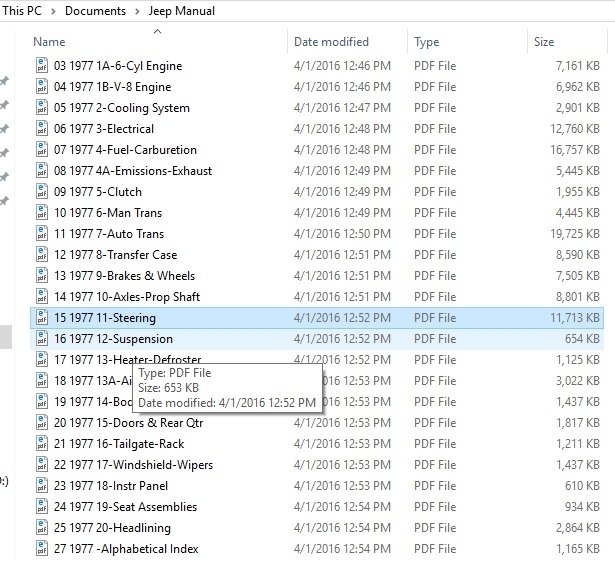The width and height of the screenshot is (615, 562).
Task: Click Jeep Manual breadcrumb segment
Action: coord(182,11)
